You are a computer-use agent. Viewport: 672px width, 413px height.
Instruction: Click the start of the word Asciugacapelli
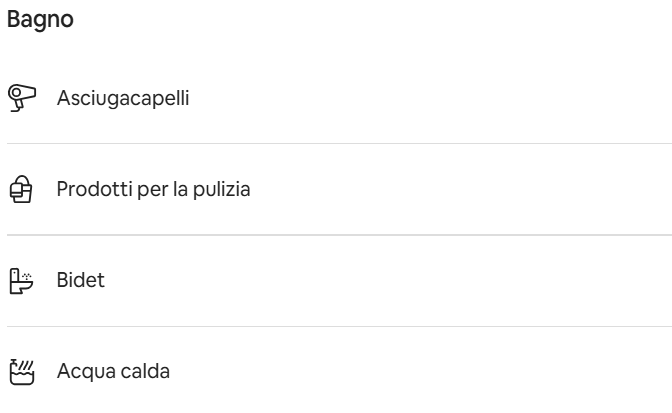click(63, 98)
